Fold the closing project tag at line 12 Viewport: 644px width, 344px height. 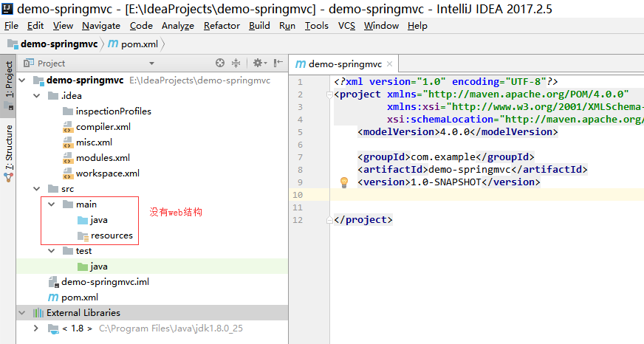329,221
